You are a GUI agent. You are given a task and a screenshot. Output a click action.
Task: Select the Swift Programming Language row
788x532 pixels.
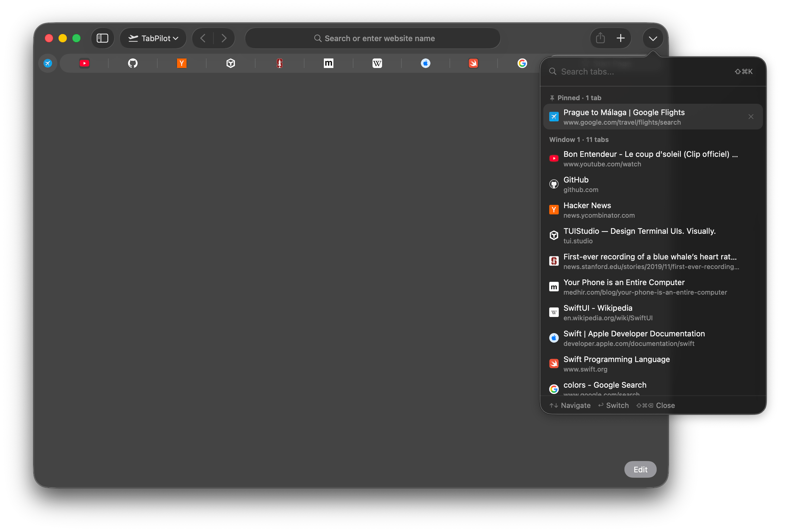coord(652,364)
